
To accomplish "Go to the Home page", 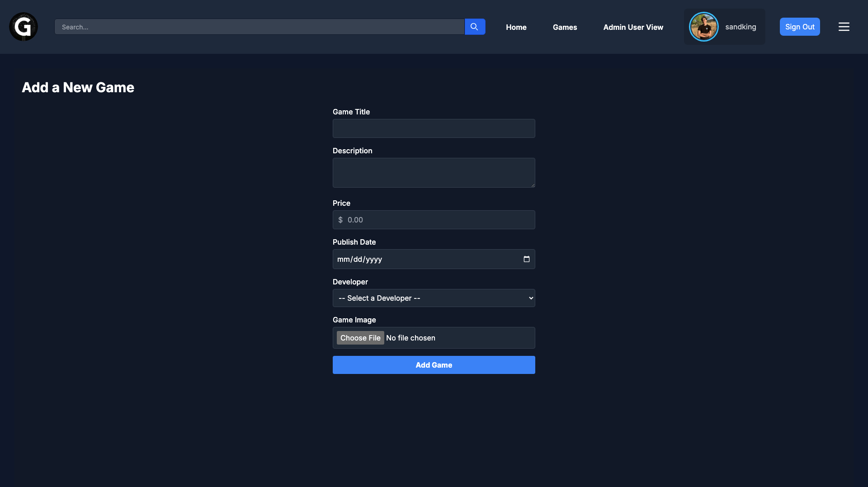I will [x=516, y=27].
